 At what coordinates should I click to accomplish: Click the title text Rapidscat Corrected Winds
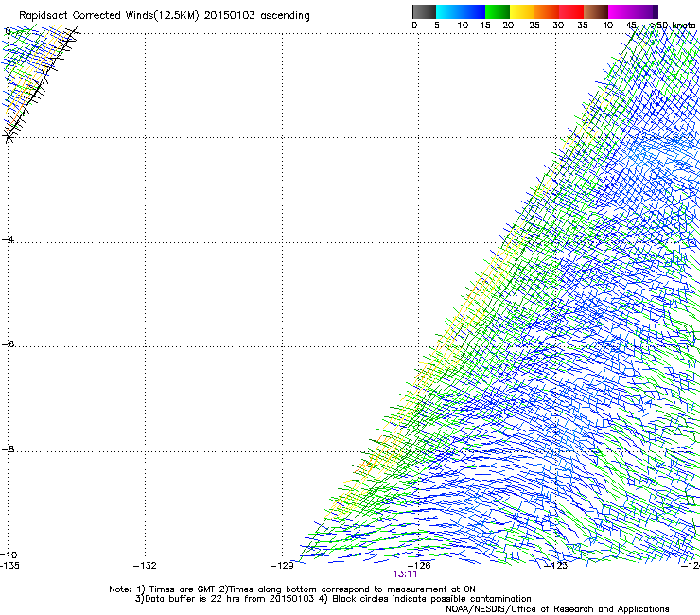point(86,16)
